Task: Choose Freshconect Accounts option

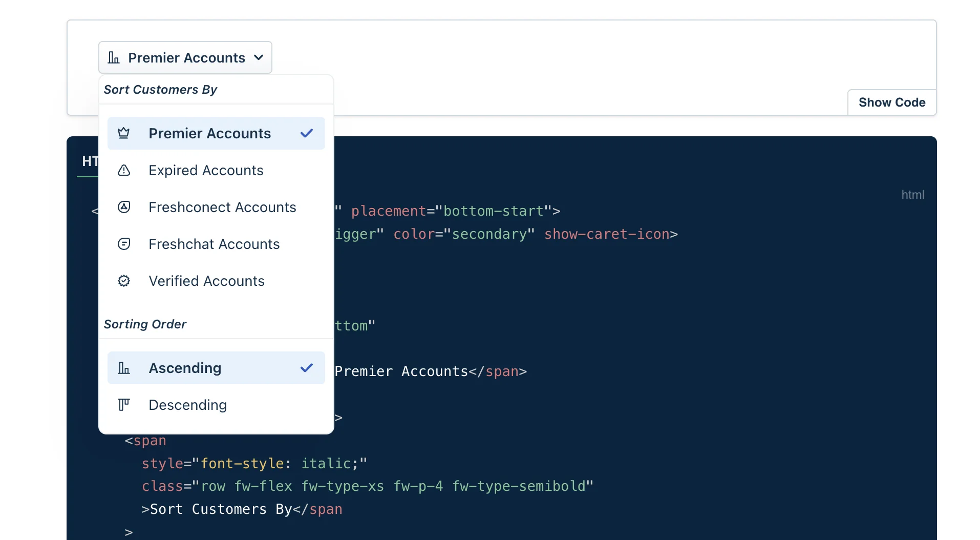Action: [x=216, y=207]
